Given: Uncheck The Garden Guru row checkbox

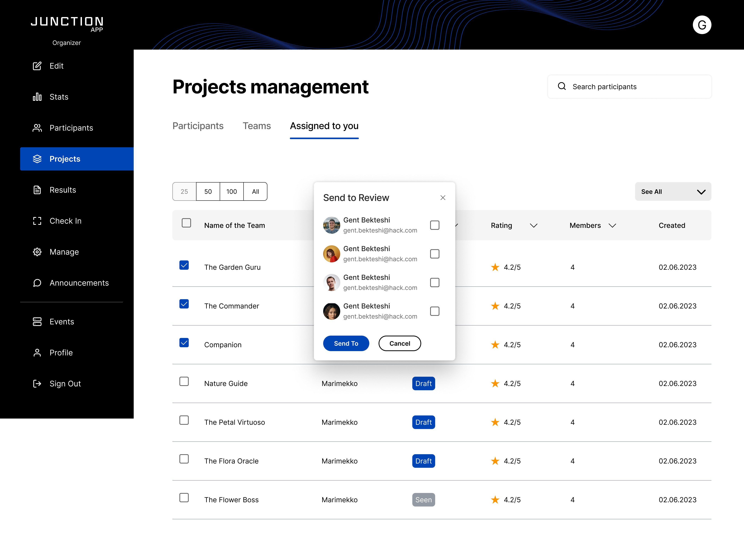Looking at the screenshot, I should (184, 265).
